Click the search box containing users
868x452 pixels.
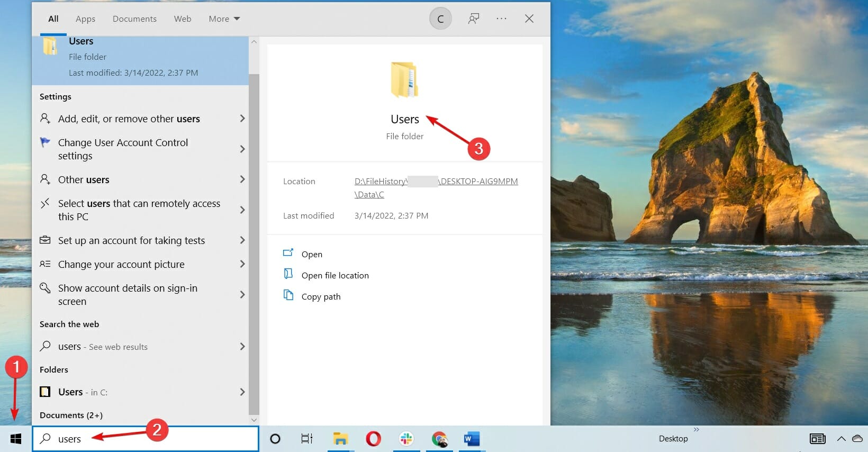tap(146, 439)
